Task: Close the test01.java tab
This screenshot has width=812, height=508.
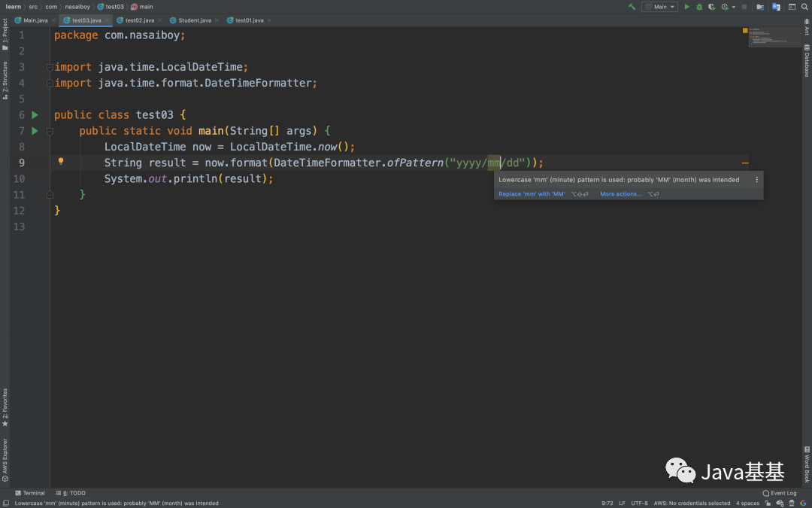Action: [x=269, y=21]
